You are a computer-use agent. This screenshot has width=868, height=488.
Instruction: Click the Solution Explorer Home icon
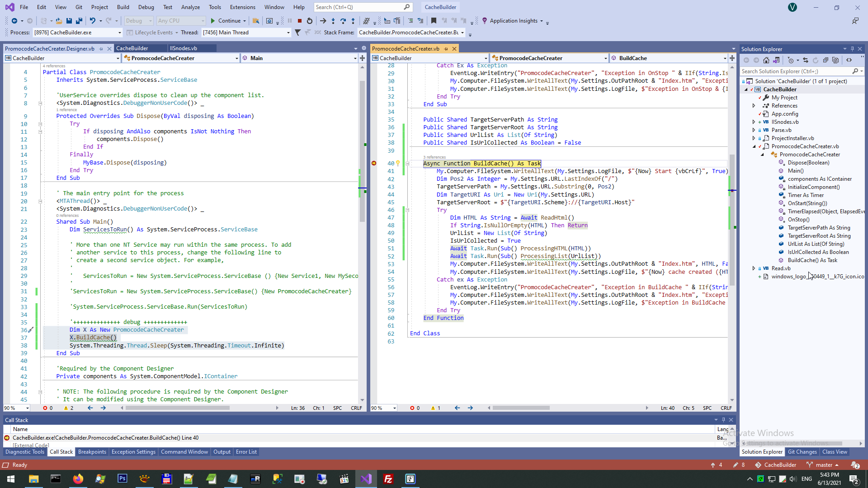tap(766, 60)
